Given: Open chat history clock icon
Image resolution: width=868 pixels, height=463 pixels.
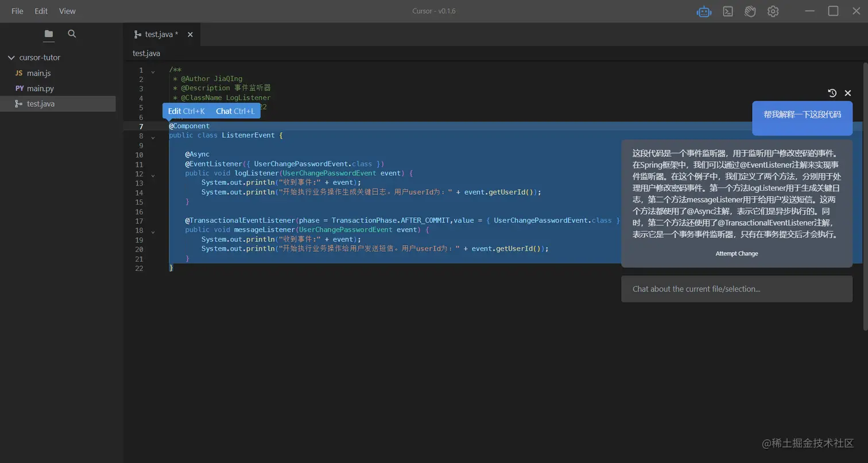Looking at the screenshot, I should pos(832,92).
